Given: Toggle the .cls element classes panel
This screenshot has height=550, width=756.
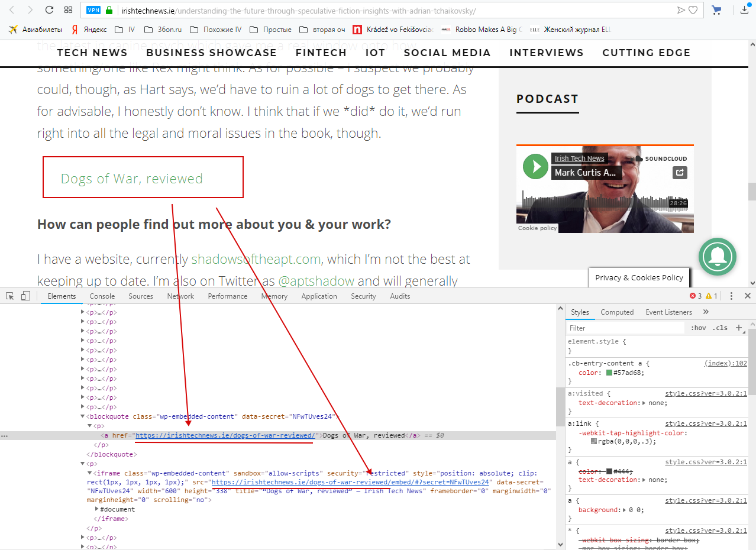Looking at the screenshot, I should [x=720, y=328].
